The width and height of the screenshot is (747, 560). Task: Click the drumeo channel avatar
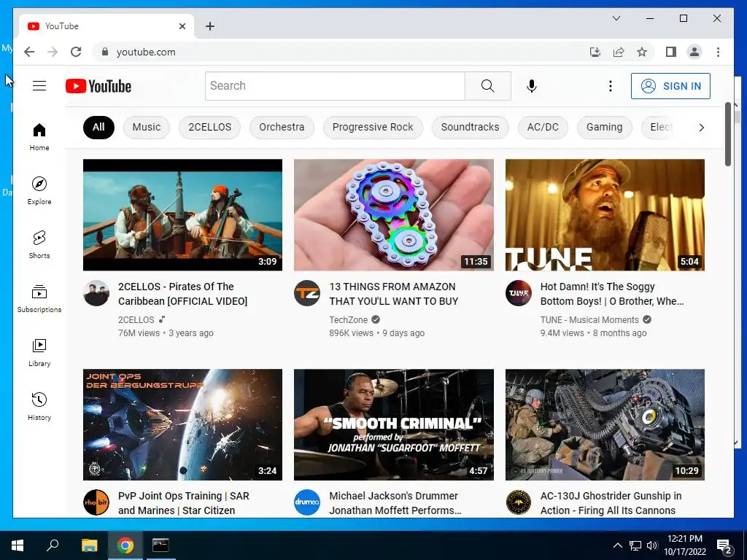coord(307,502)
